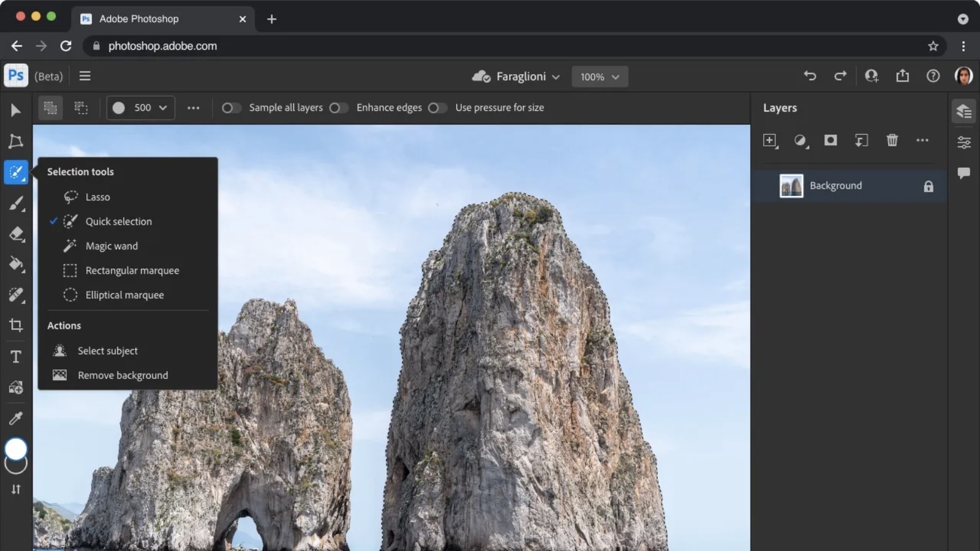This screenshot has height=551, width=980.
Task: Select the Type tool
Action: (16, 356)
